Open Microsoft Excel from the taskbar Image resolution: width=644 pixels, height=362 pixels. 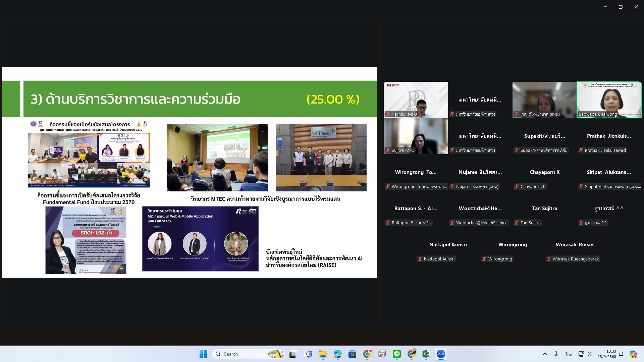(x=426, y=354)
